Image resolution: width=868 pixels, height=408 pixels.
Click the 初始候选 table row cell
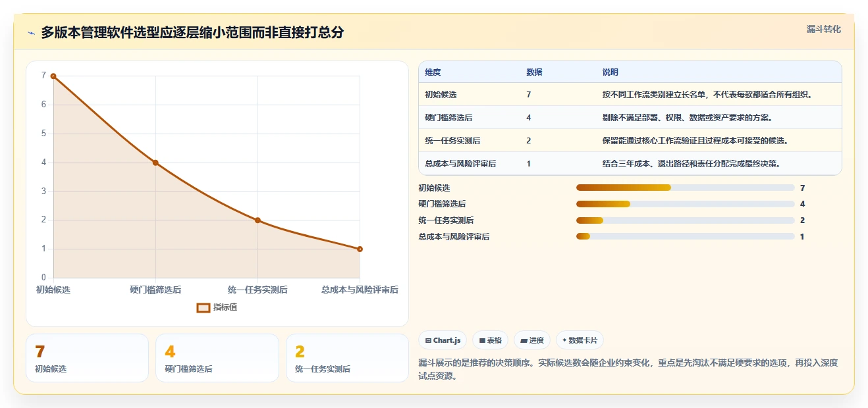441,95
